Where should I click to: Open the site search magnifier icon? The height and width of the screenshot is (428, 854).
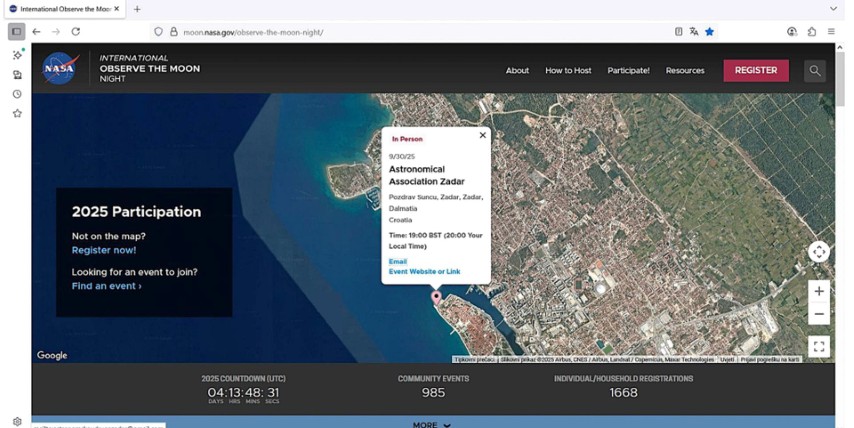[815, 70]
